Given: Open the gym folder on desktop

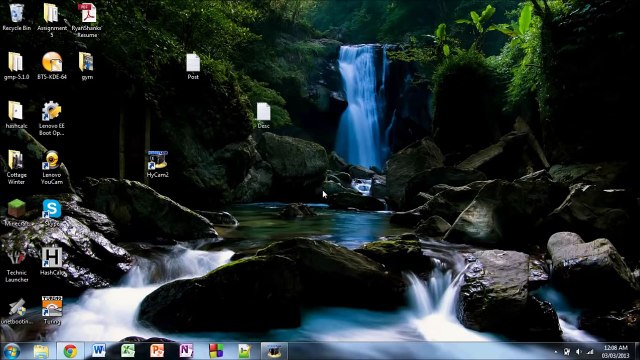Looking at the screenshot, I should (87, 66).
